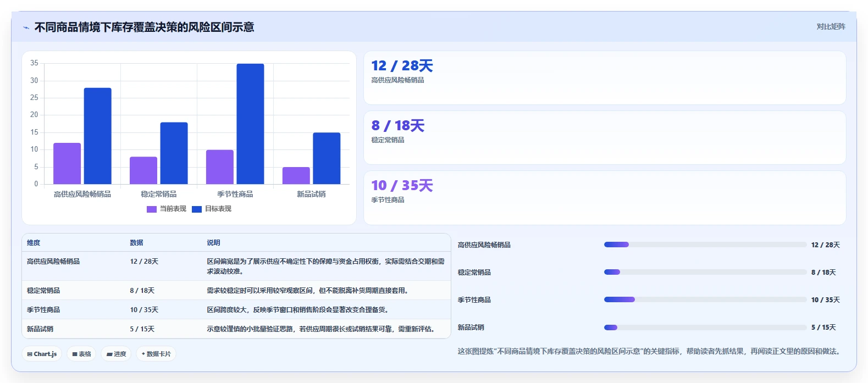Viewport: 868px width, 383px height.
Task: Click the 新品试销 table row name
Action: pos(40,329)
